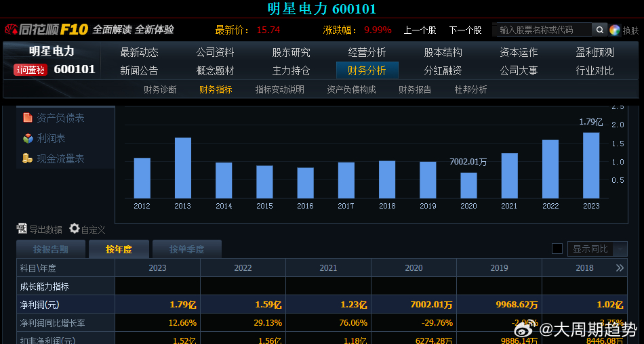Click the 同花顺 F10 logo
This screenshot has height=344, width=644.
46,30
